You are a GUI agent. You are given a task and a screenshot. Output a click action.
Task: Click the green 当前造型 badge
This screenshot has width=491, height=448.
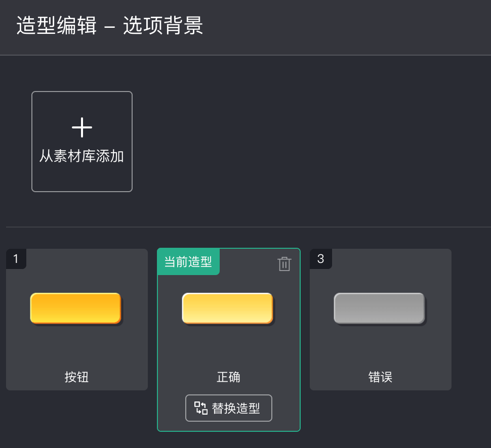188,262
